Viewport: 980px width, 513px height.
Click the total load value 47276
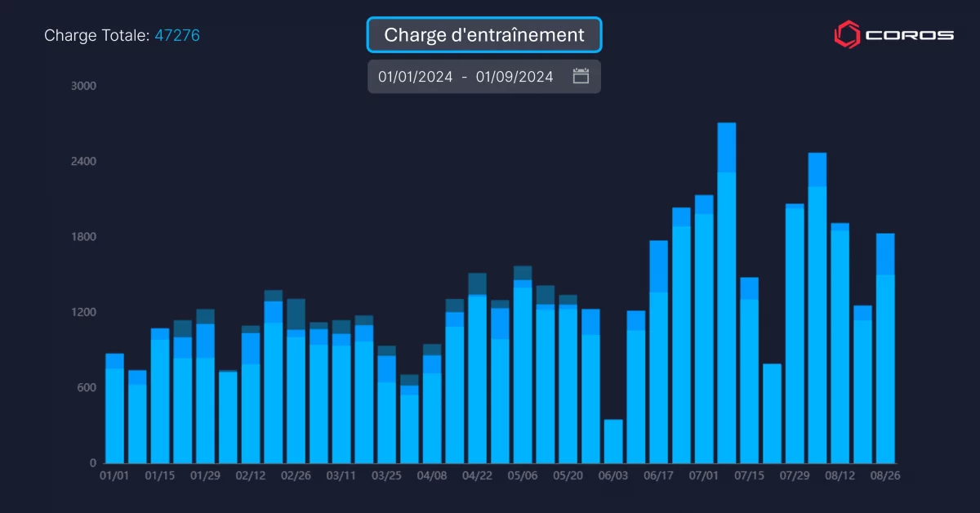(x=177, y=35)
